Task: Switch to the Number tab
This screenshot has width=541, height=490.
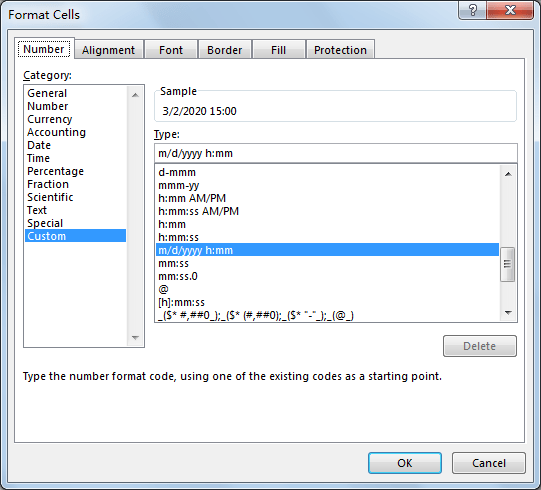Action: click(x=44, y=49)
